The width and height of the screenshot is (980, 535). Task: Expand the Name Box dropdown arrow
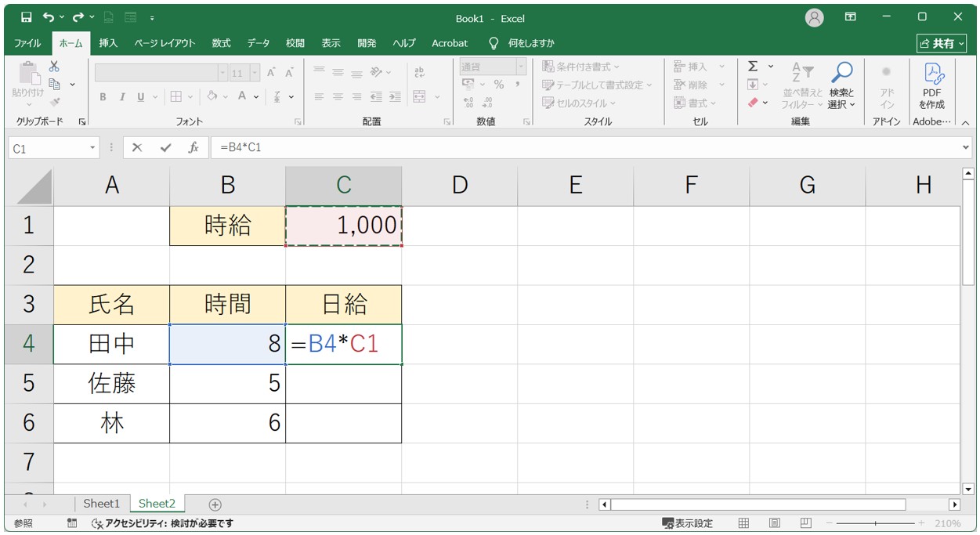point(92,147)
